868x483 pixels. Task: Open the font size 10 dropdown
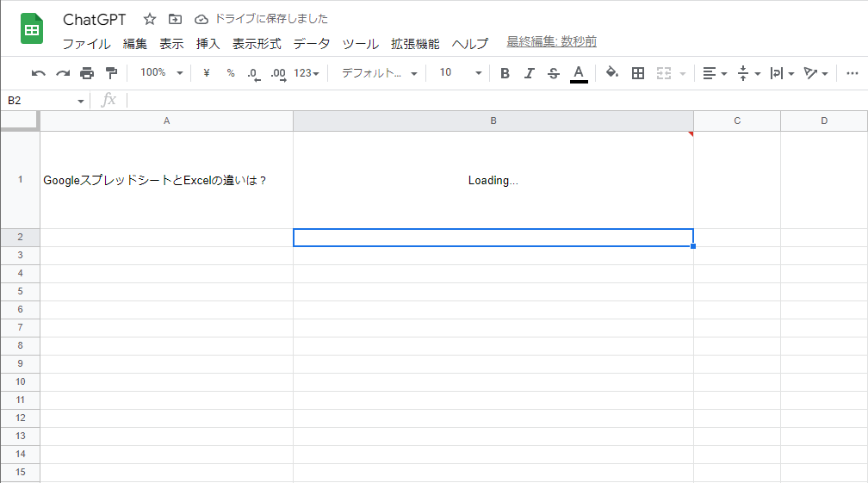click(x=460, y=73)
